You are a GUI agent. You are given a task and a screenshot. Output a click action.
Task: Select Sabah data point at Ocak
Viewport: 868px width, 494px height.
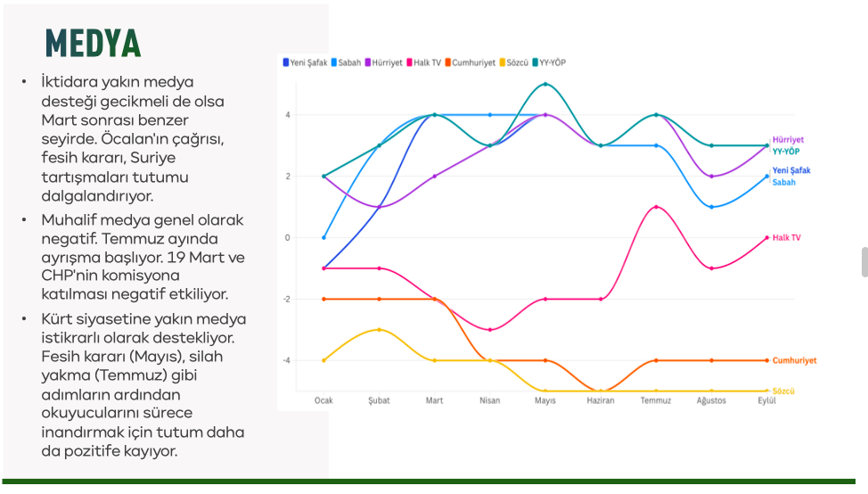pos(323,237)
